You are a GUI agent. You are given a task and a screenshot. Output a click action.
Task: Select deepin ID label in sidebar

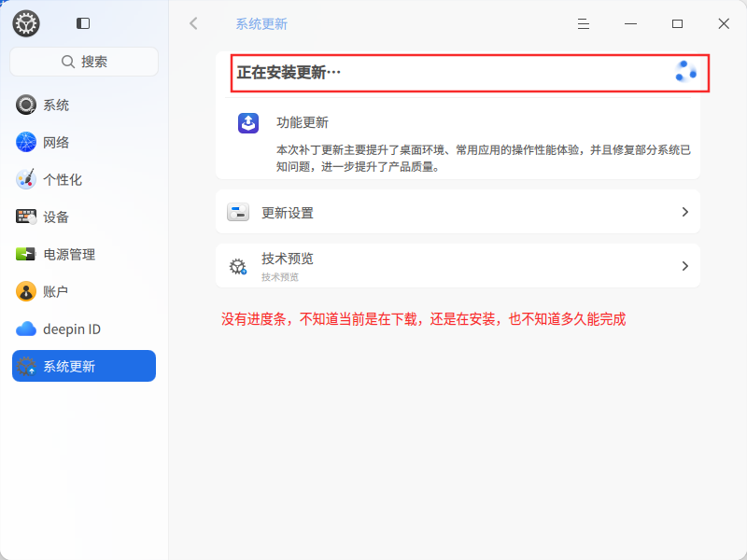click(72, 329)
